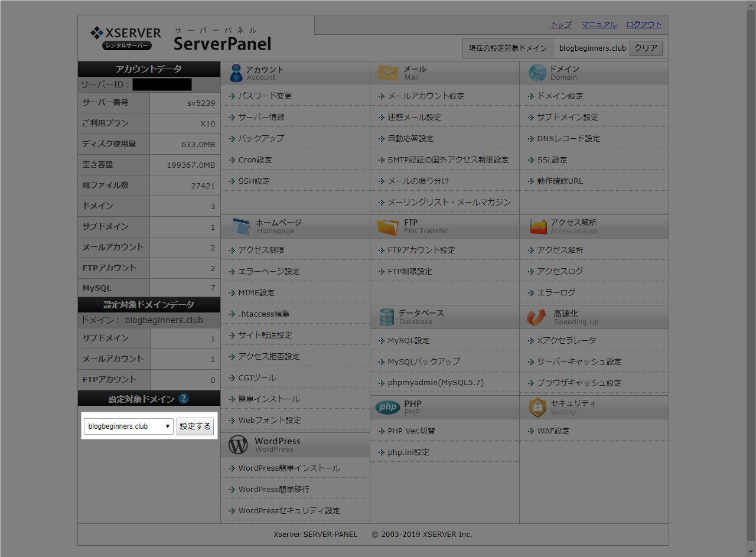Click the Account section person icon
756x557 pixels.
[236, 73]
